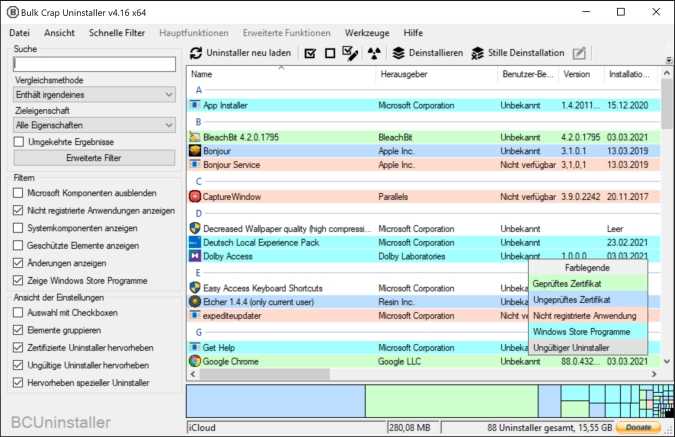
Task: Open the Werkzeuge menu
Action: click(367, 33)
